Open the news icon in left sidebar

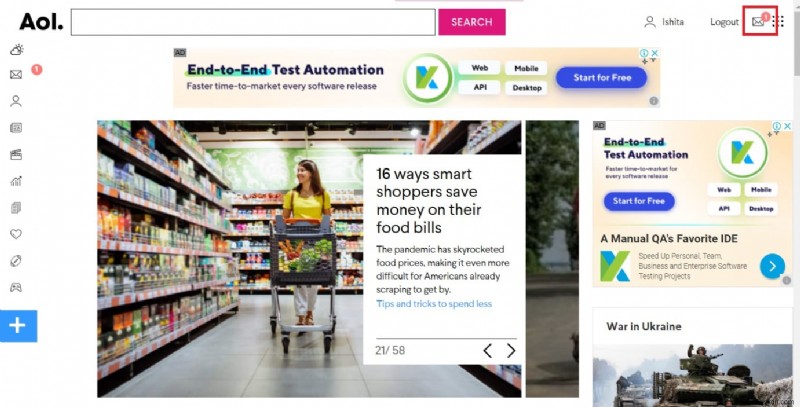click(x=16, y=128)
